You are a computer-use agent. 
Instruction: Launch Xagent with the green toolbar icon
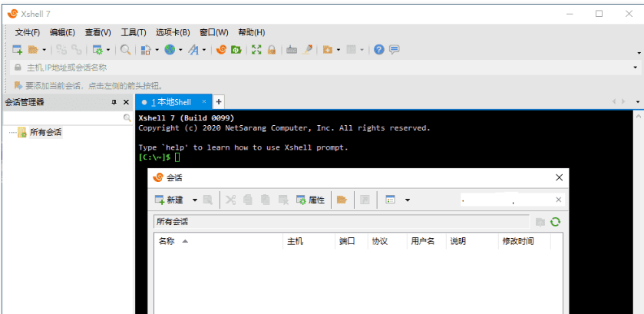(236, 50)
